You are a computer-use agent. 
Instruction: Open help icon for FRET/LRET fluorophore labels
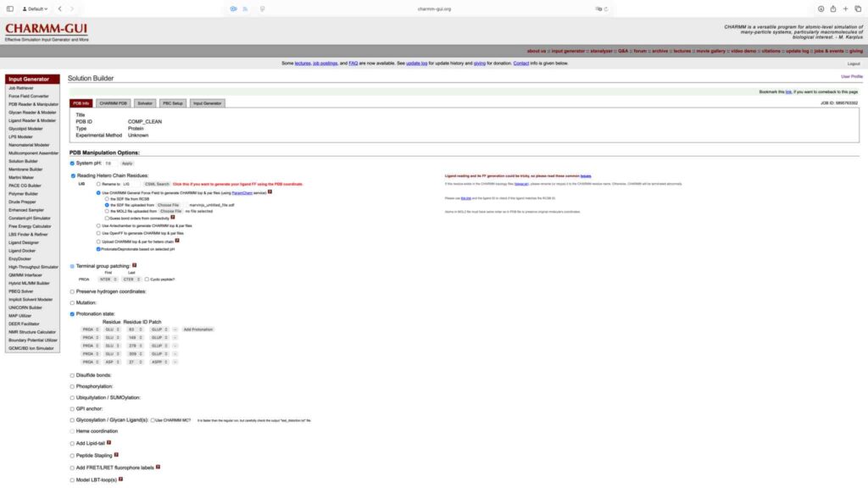pos(159,467)
